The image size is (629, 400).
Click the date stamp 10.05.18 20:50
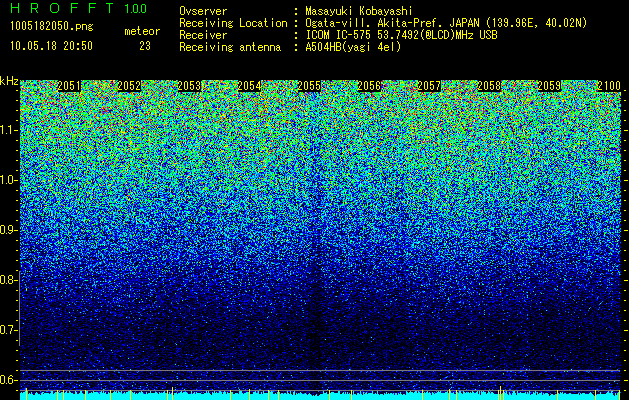tap(51, 46)
